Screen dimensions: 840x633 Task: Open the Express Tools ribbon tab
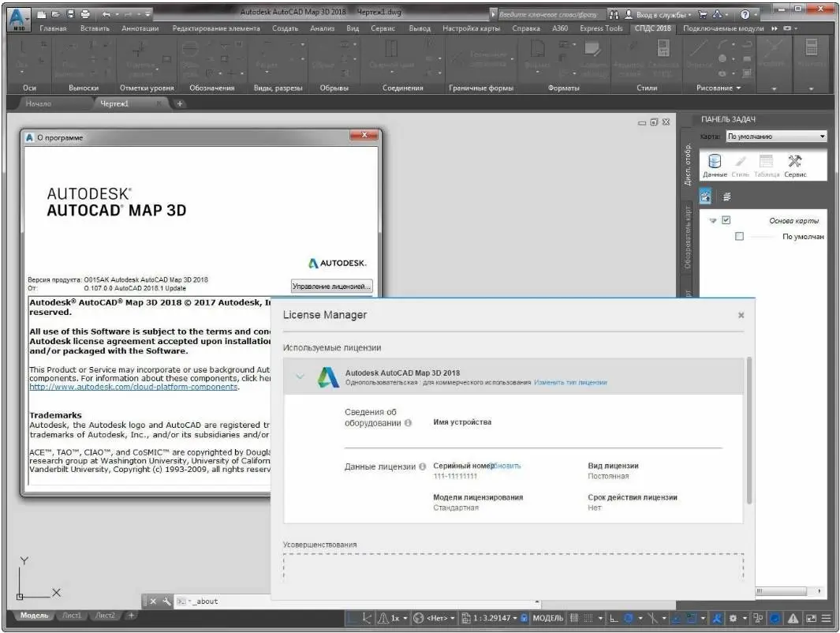601,28
